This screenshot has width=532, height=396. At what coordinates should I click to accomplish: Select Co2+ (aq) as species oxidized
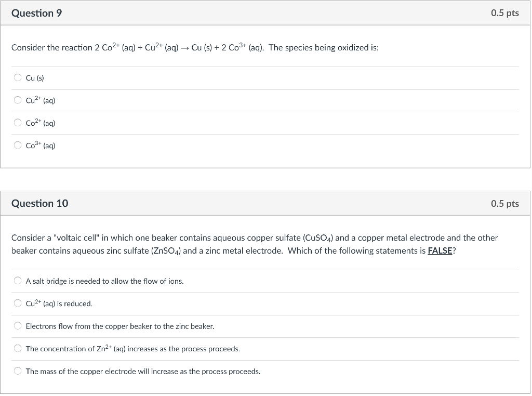(x=18, y=123)
